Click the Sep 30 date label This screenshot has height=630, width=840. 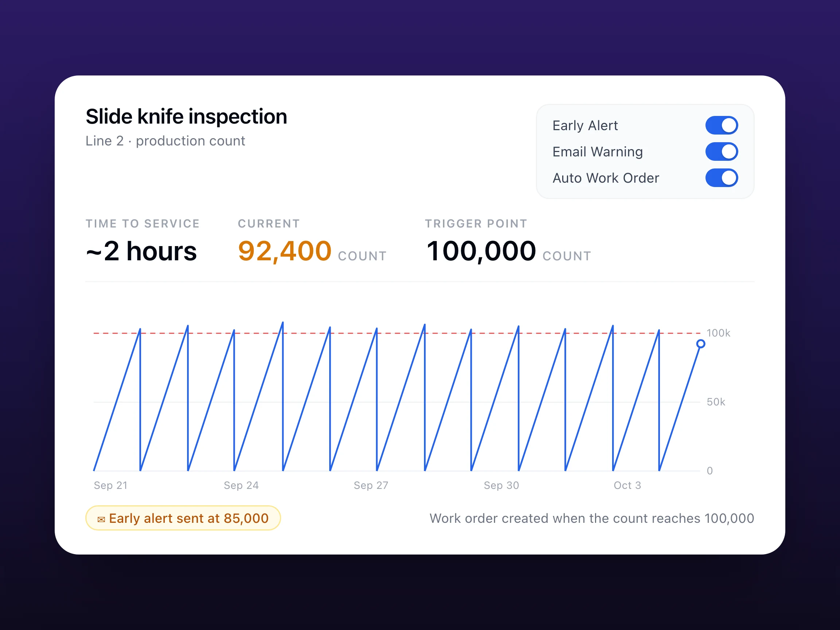coord(501,485)
